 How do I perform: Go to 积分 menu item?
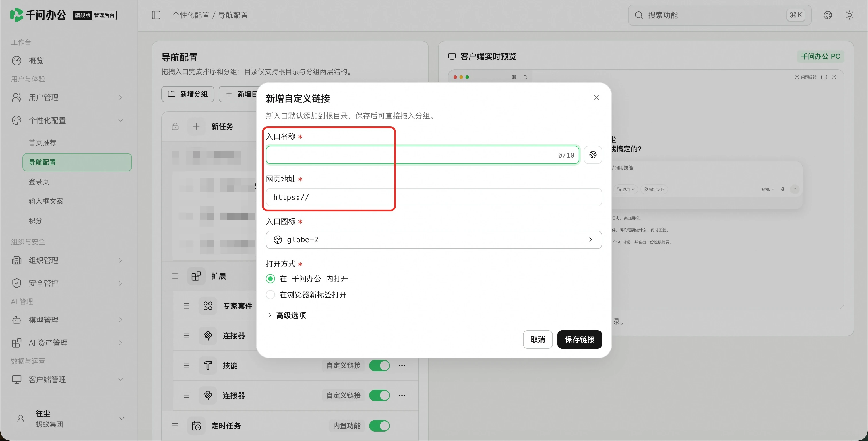(x=77, y=221)
